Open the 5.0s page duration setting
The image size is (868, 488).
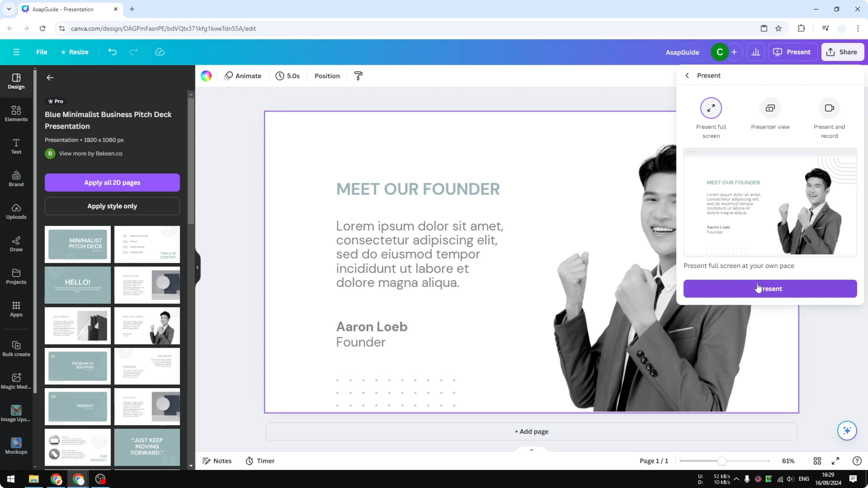[x=288, y=76]
